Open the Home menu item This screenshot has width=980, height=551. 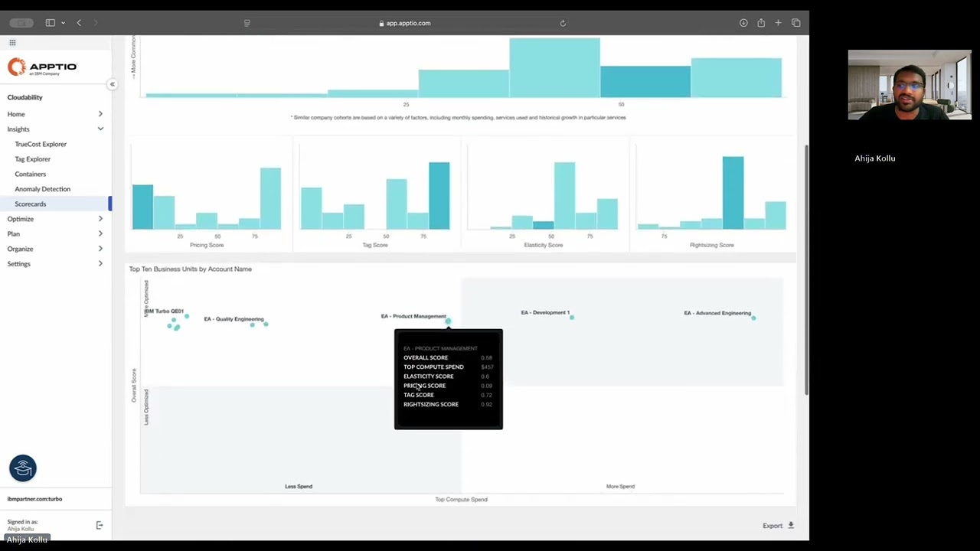tap(16, 114)
